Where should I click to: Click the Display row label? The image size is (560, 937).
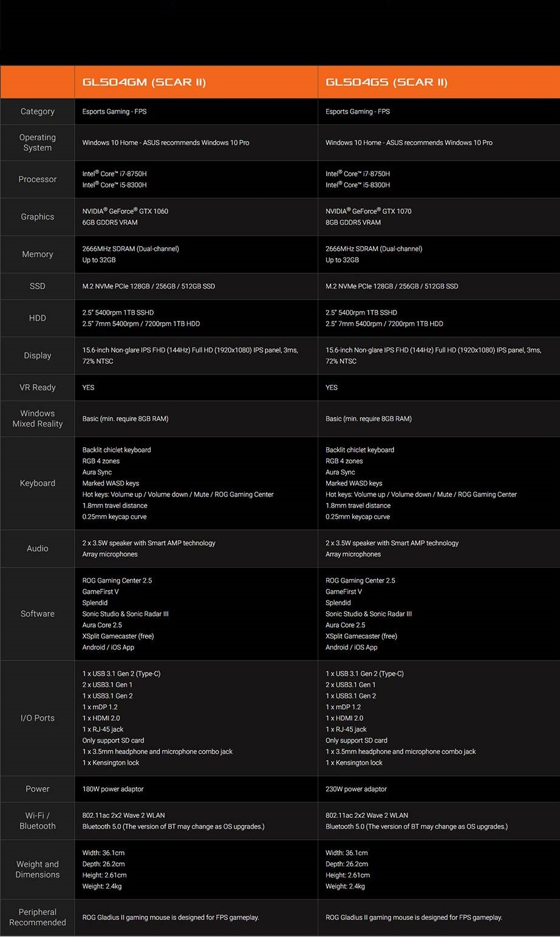tap(38, 355)
